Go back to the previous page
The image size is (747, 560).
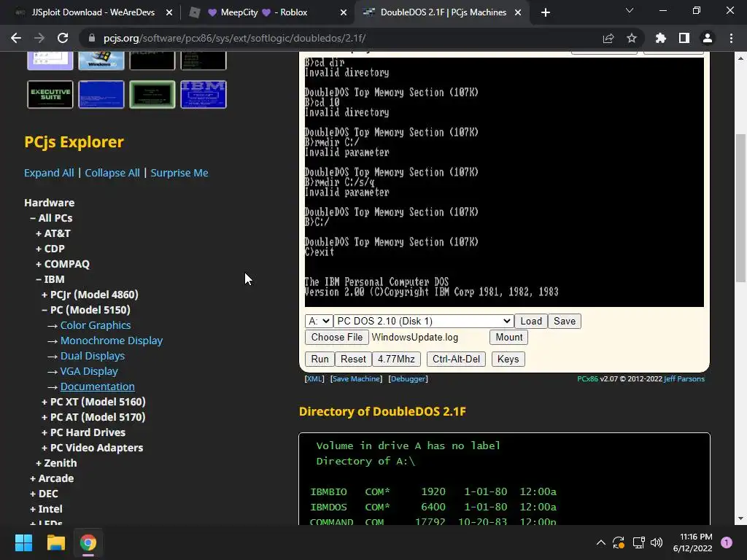(16, 38)
